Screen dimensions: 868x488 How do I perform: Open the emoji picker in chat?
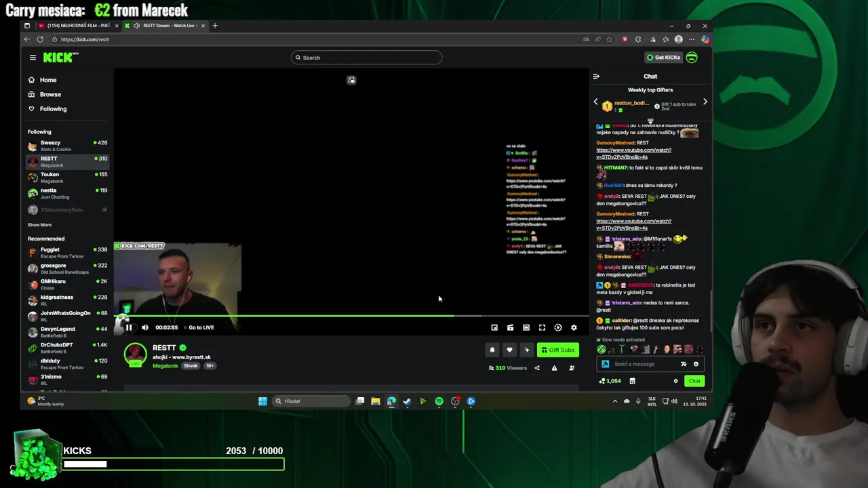pyautogui.click(x=696, y=364)
